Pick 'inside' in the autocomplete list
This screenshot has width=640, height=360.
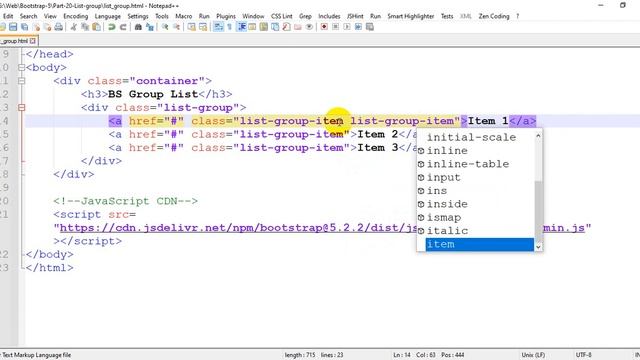point(447,204)
